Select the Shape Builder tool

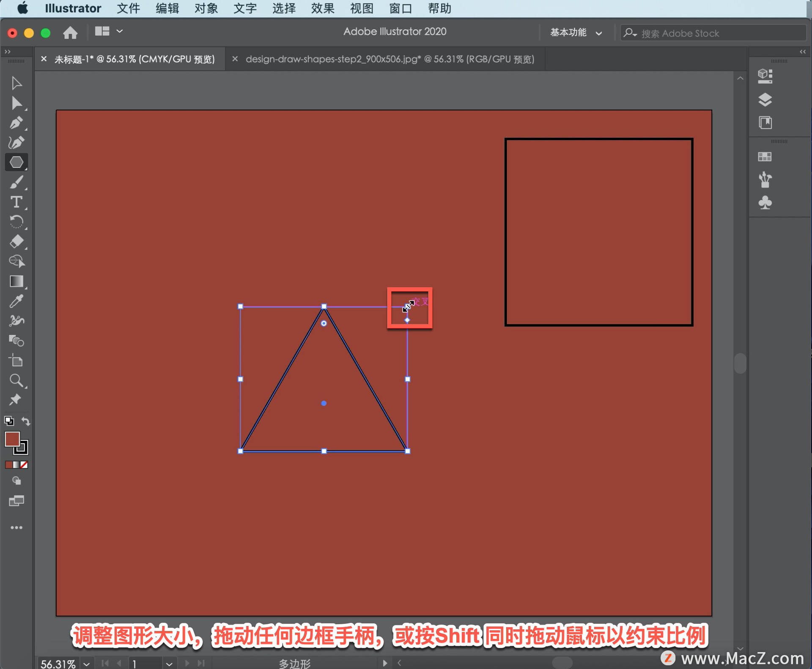click(16, 262)
